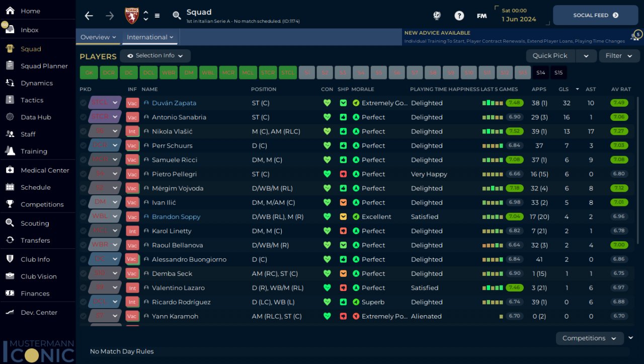Open Tactics from the sidebar
Screen dimensions: 644x364
[32, 100]
